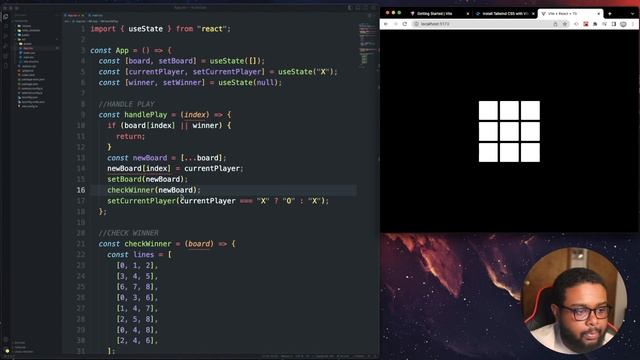Click the top-right tic-tac-toe square
This screenshot has width=640, height=360.
(530, 110)
